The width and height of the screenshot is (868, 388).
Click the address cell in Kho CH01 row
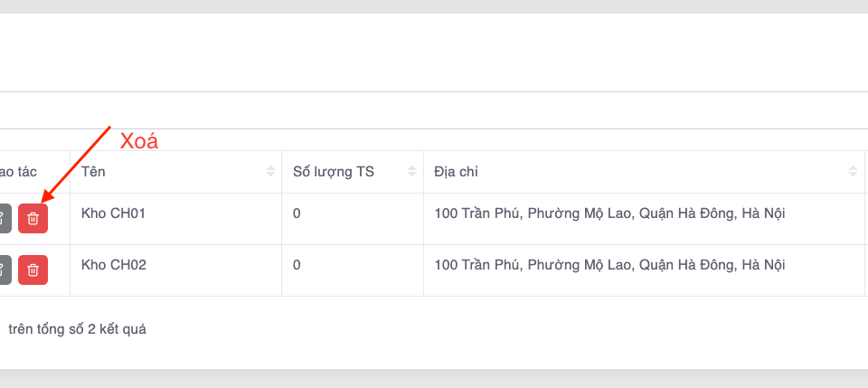tap(609, 214)
